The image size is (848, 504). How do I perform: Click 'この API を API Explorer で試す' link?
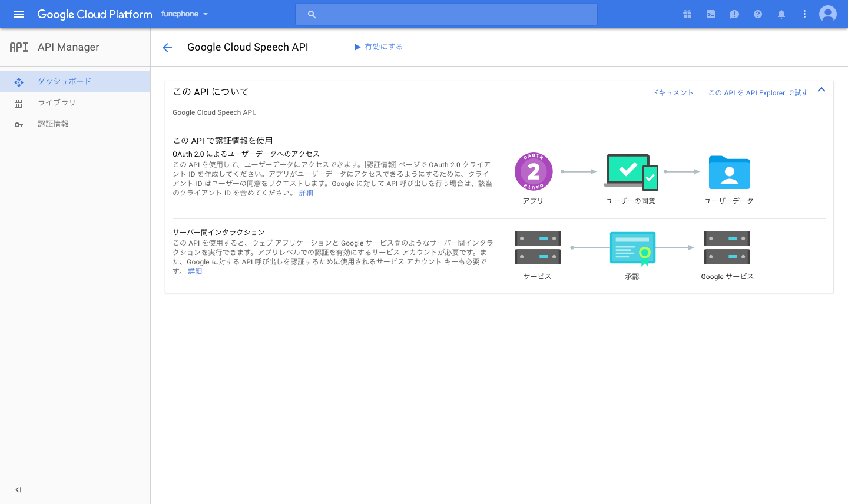758,93
